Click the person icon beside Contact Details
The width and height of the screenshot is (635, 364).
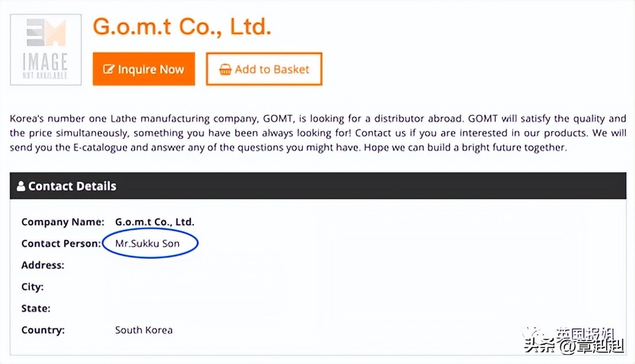21,186
